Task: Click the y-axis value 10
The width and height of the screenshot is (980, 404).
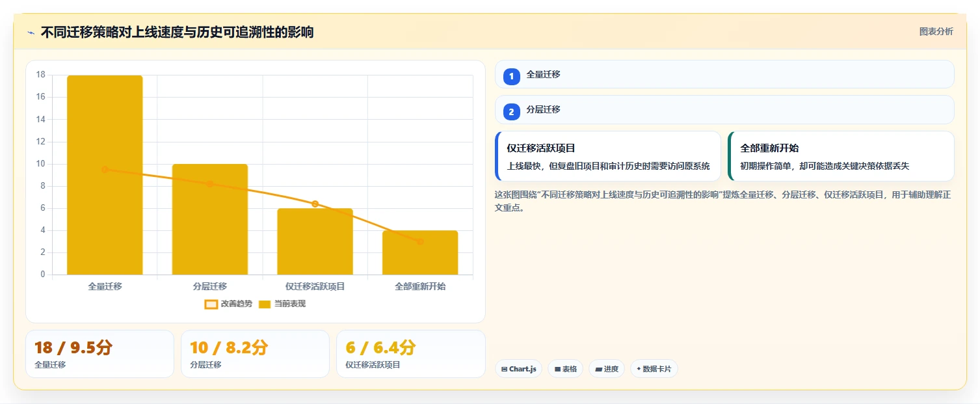Action: click(x=40, y=164)
